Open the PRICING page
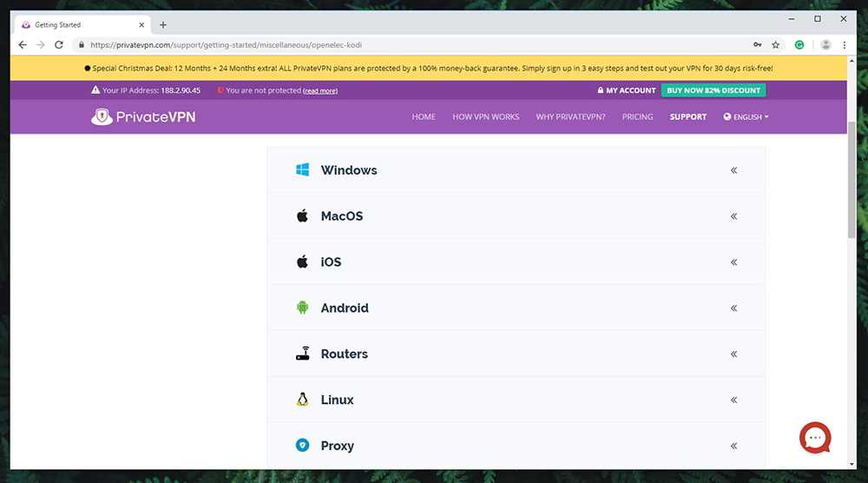The image size is (868, 483). point(637,117)
